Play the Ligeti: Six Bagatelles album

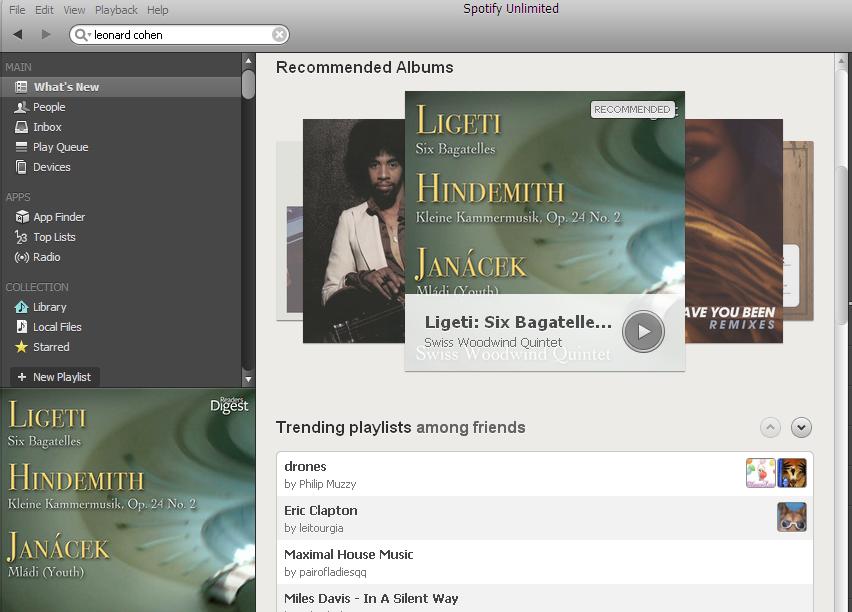click(x=643, y=331)
